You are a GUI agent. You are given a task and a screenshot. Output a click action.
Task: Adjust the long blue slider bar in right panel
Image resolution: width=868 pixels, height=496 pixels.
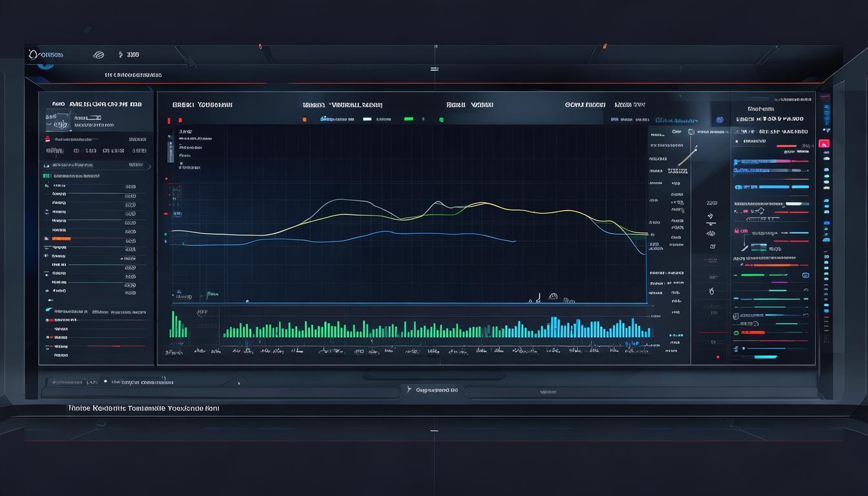coord(771,187)
